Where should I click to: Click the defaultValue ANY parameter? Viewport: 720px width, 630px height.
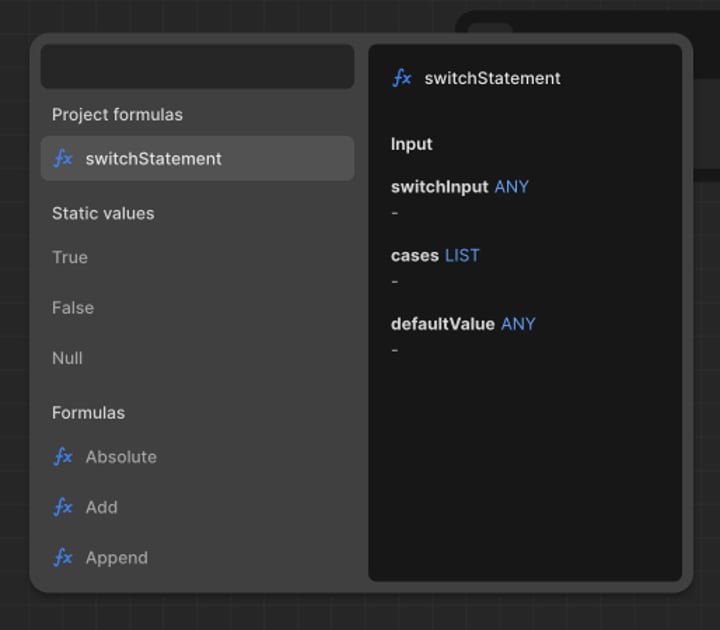(463, 324)
